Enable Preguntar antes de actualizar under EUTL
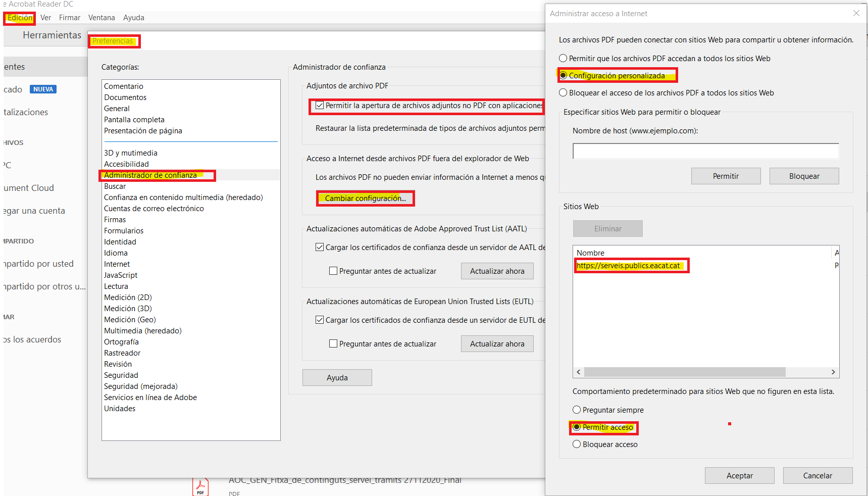 pyautogui.click(x=333, y=344)
